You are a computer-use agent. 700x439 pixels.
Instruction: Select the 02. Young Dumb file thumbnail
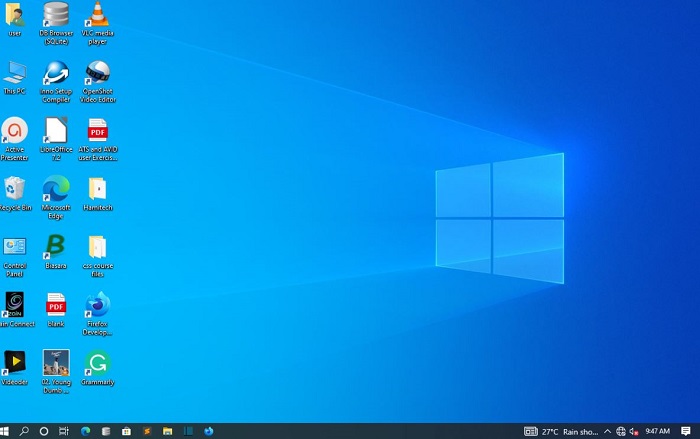click(x=56, y=372)
